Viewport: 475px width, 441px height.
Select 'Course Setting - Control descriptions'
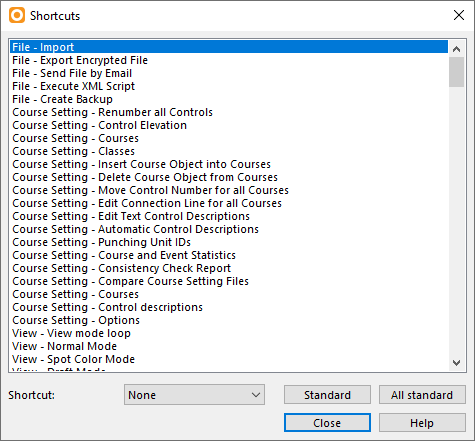(229, 307)
